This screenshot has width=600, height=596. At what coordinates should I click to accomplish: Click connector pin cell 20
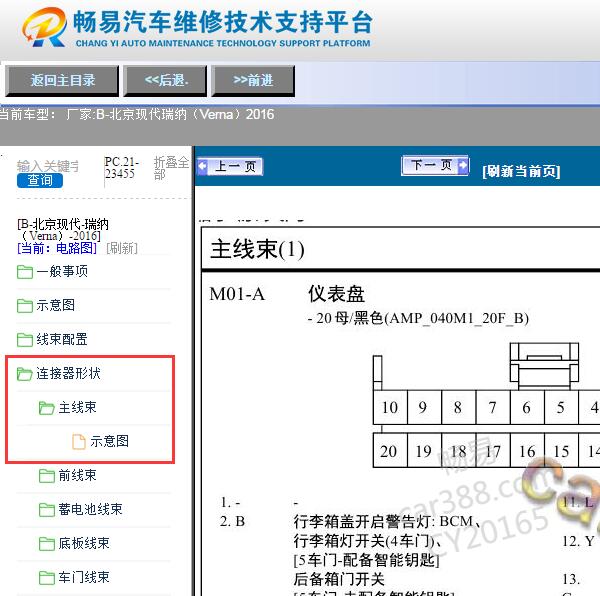[390, 451]
